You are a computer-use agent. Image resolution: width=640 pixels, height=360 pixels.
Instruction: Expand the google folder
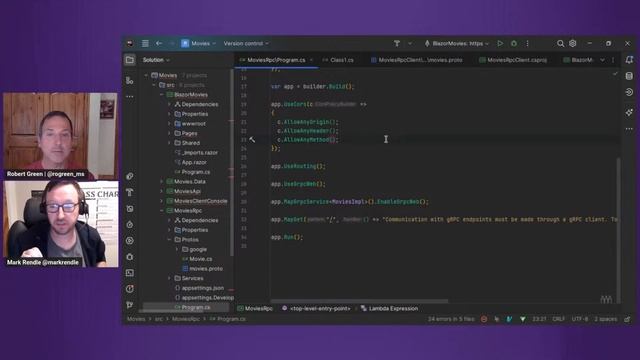(x=177, y=249)
